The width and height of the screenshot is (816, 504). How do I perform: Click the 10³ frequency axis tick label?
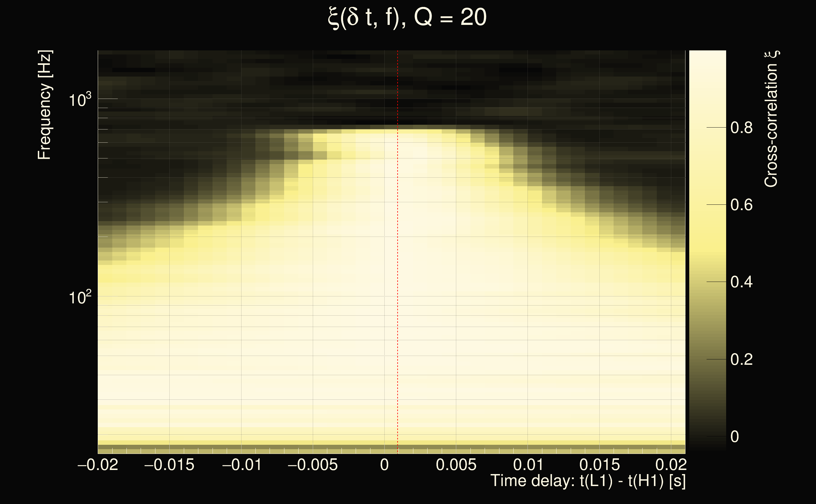[80, 99]
